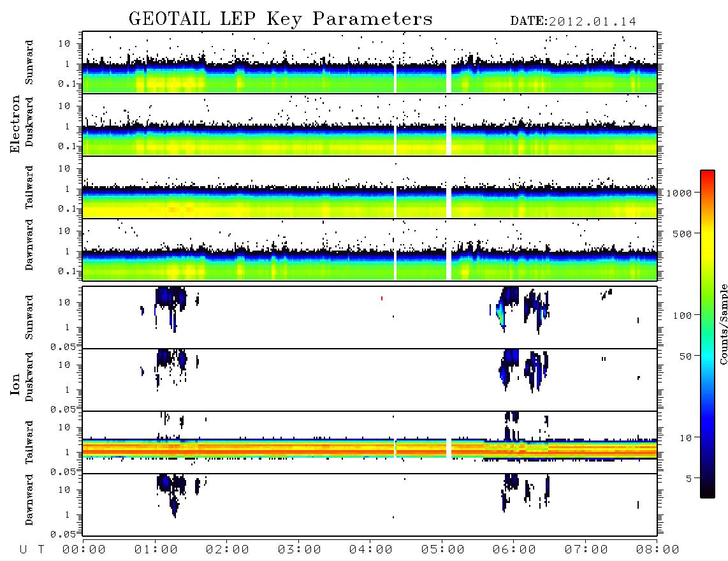
Task: Click the 1000 colorbar tick label
Action: [x=679, y=193]
